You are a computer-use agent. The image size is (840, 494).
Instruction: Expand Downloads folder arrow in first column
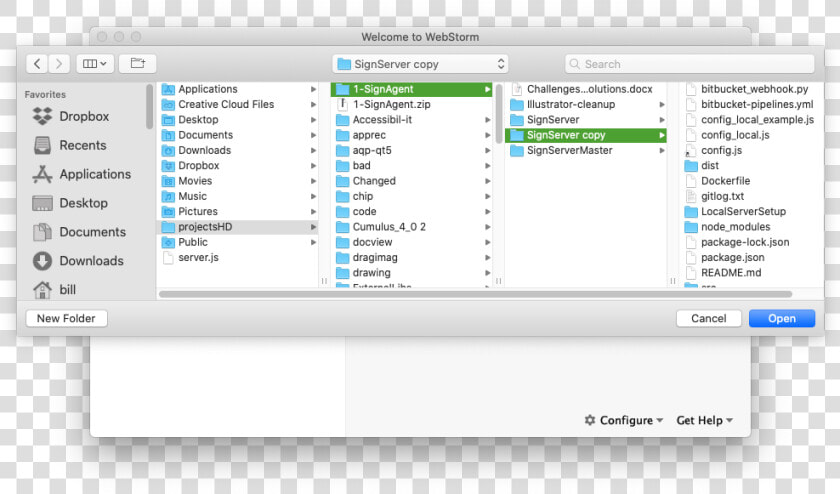pos(313,151)
